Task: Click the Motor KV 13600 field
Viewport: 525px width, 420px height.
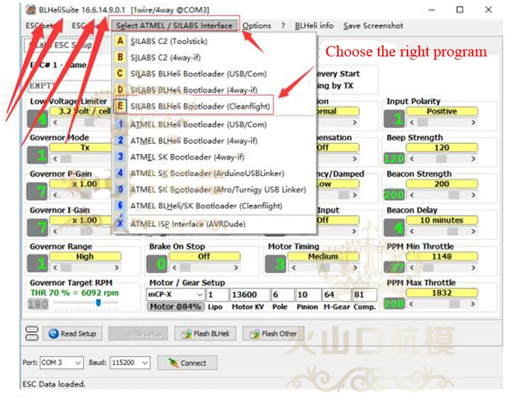Action: 249,295
